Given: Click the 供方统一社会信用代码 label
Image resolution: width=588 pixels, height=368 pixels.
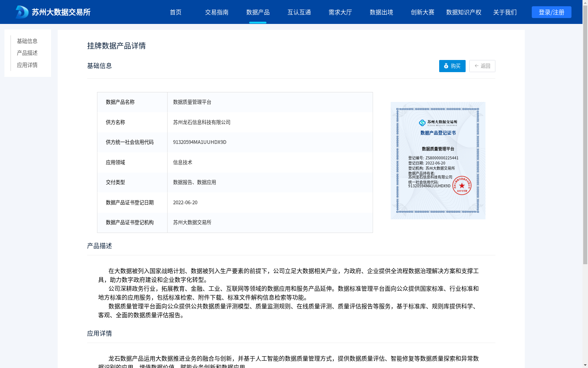Looking at the screenshot, I should (x=130, y=142).
